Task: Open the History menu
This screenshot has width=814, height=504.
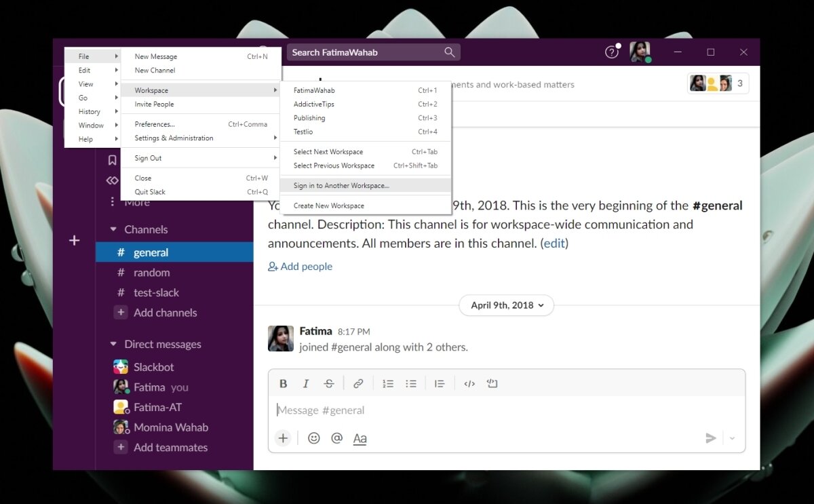Action: pos(90,111)
